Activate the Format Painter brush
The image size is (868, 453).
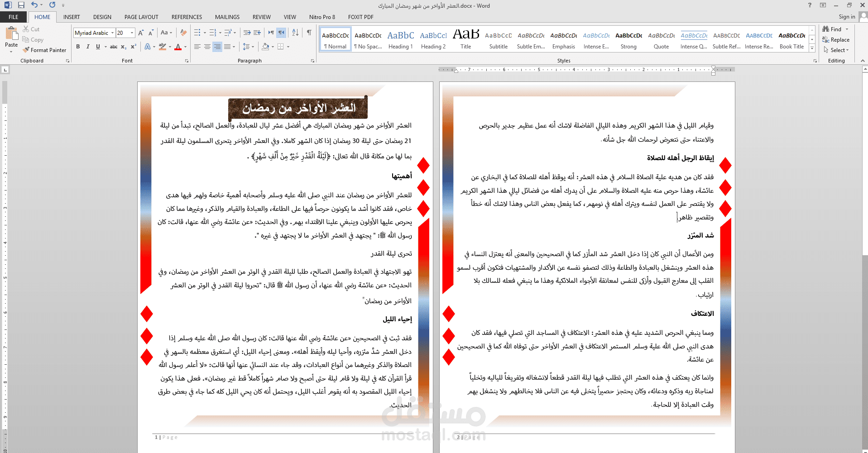click(44, 50)
